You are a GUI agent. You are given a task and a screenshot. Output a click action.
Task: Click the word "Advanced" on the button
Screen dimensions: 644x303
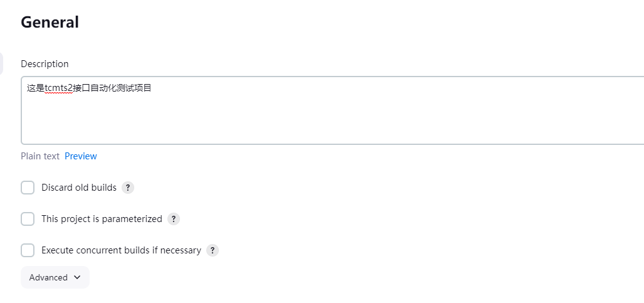tap(48, 277)
